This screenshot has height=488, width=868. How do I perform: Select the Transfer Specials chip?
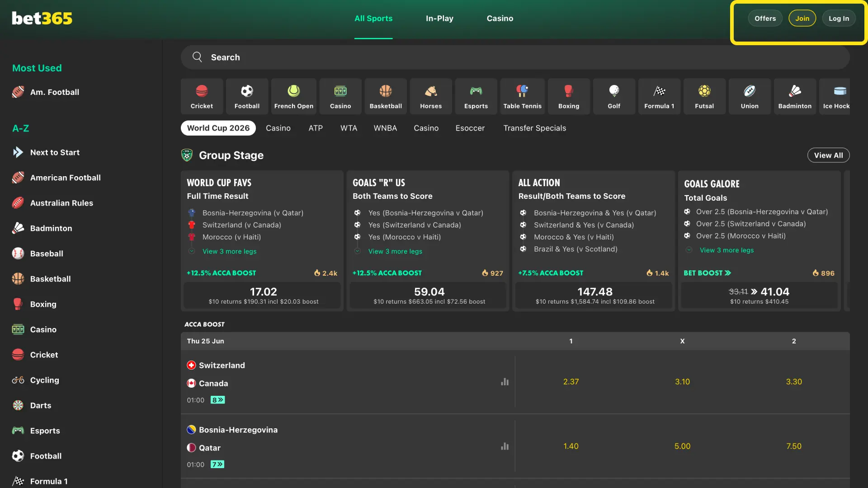(535, 128)
